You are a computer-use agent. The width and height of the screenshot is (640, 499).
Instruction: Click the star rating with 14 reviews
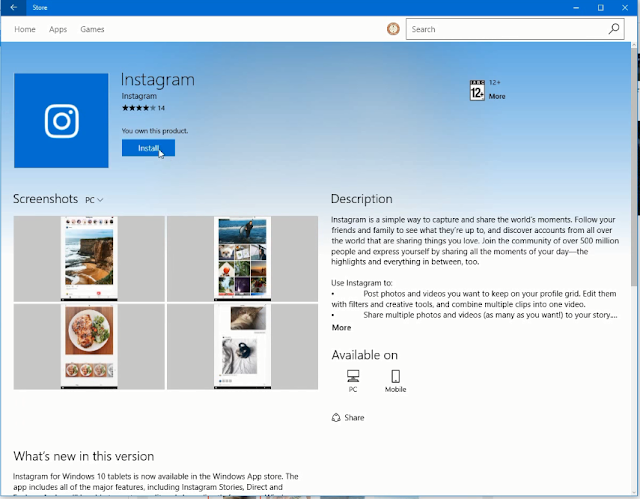[x=143, y=108]
